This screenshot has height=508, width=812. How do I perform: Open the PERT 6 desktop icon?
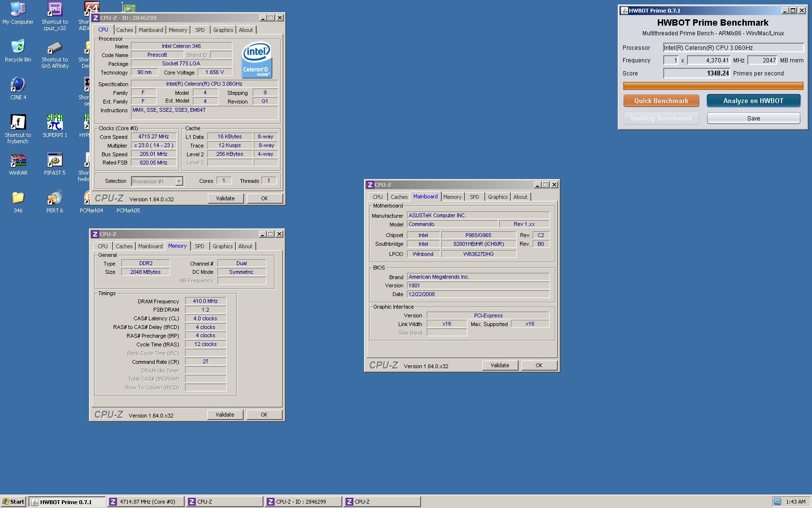pos(55,202)
